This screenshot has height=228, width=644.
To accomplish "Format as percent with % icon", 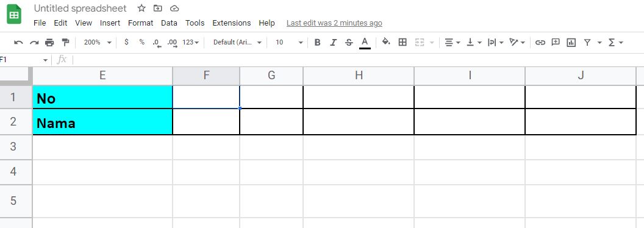I will [141, 42].
